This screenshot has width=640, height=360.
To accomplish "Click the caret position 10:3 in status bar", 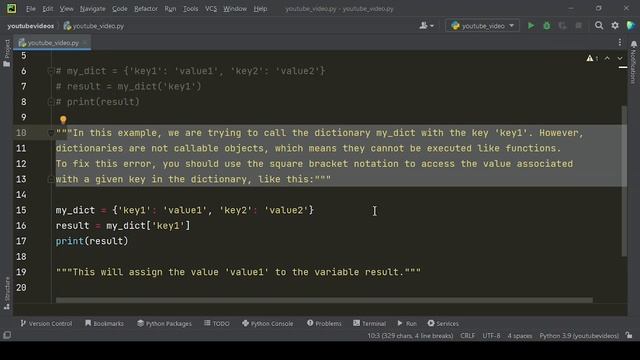I will (x=410, y=336).
